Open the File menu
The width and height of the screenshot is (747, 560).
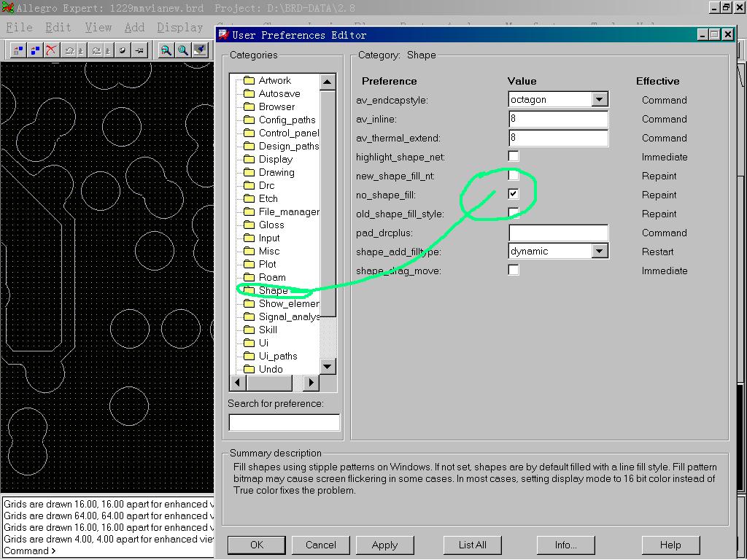(19, 28)
